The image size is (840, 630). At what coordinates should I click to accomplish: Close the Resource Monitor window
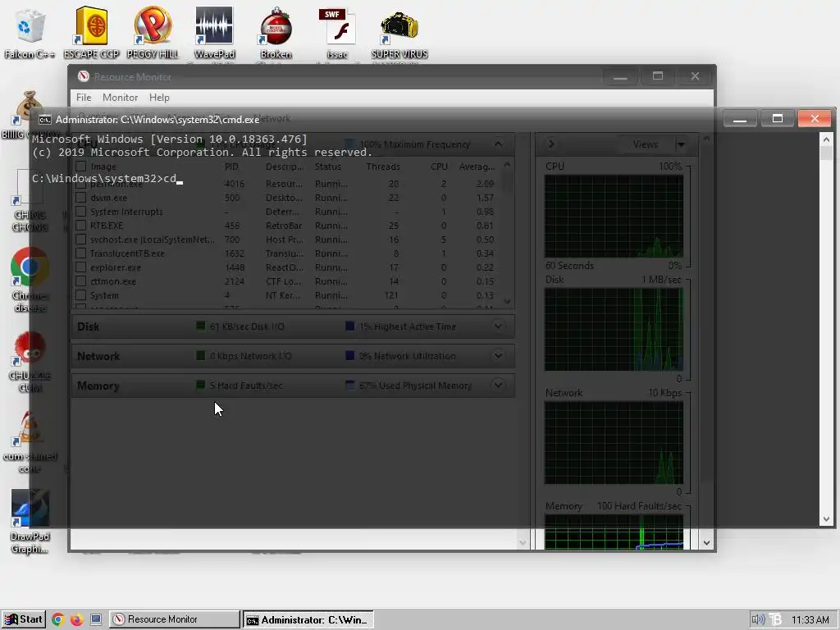(x=695, y=76)
